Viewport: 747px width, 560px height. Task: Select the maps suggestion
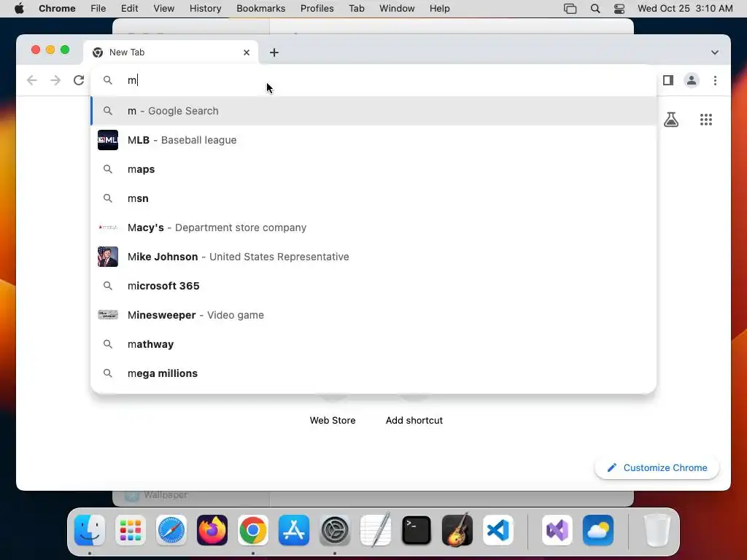[x=373, y=169]
